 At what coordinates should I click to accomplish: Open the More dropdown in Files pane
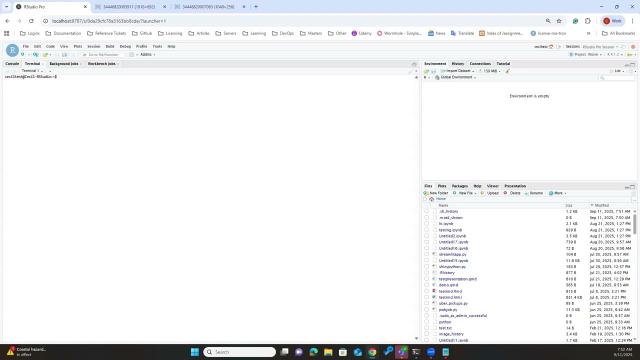(558, 193)
